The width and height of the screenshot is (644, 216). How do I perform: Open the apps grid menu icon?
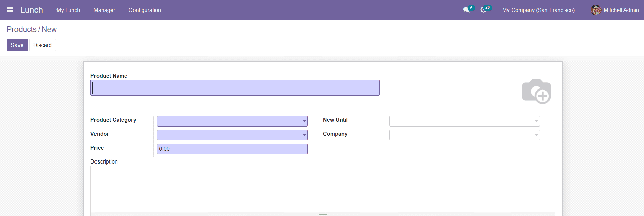click(10, 10)
